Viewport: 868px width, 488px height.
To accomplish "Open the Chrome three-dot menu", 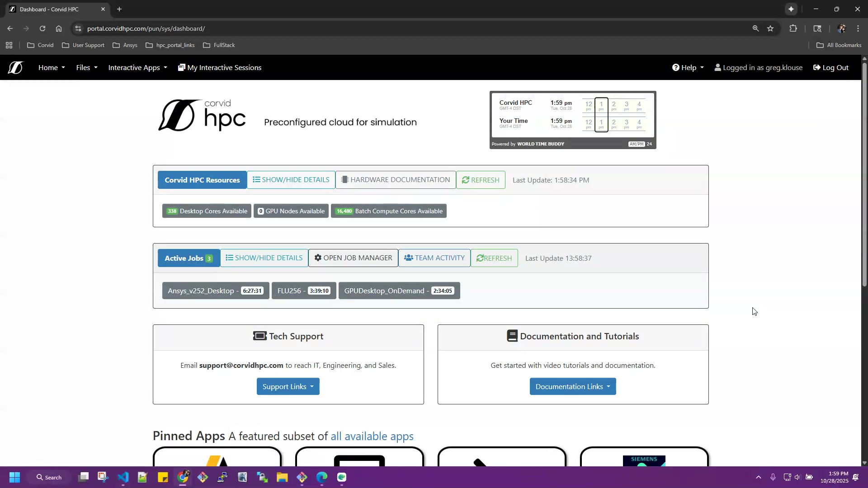I will coord(858,28).
